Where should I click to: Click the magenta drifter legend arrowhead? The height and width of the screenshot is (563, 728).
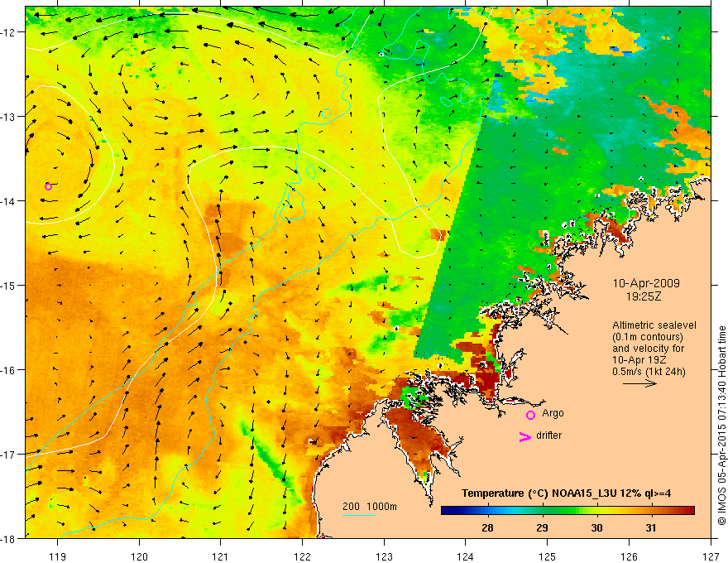pyautogui.click(x=524, y=437)
